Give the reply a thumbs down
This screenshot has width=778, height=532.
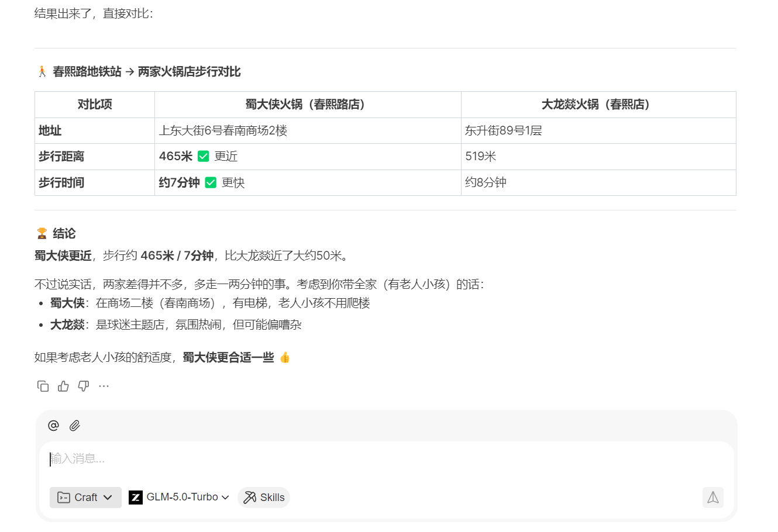click(x=84, y=386)
